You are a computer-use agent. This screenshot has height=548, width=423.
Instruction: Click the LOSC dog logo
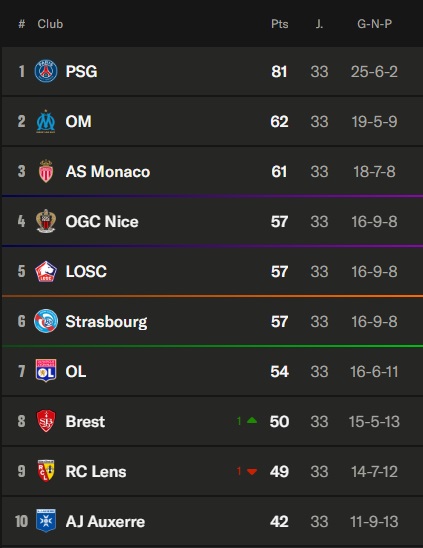point(46,271)
